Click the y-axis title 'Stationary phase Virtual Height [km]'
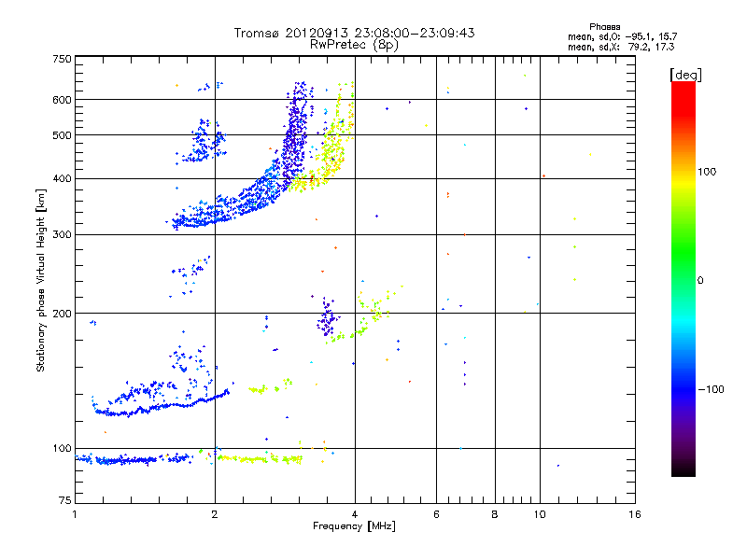The image size is (747, 560). pos(40,280)
